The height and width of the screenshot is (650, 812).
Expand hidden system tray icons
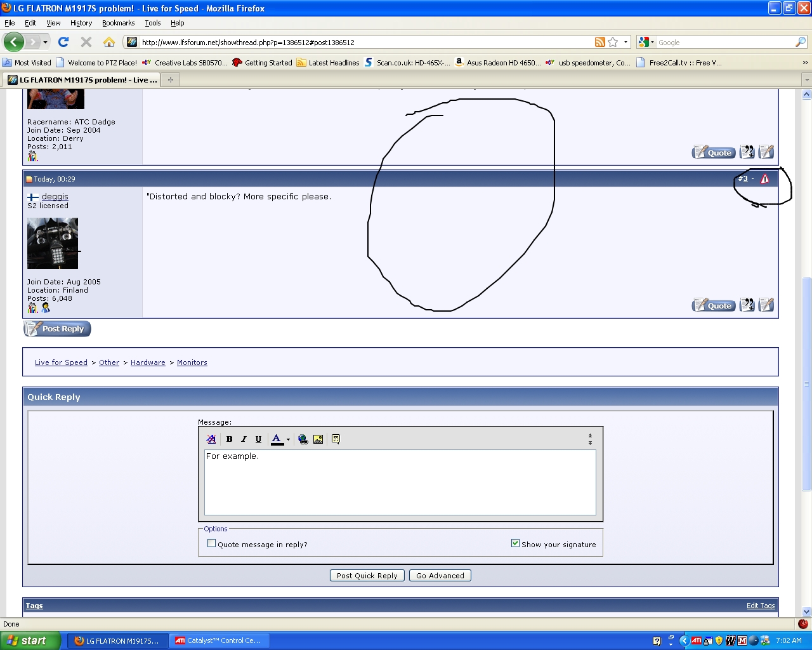684,640
